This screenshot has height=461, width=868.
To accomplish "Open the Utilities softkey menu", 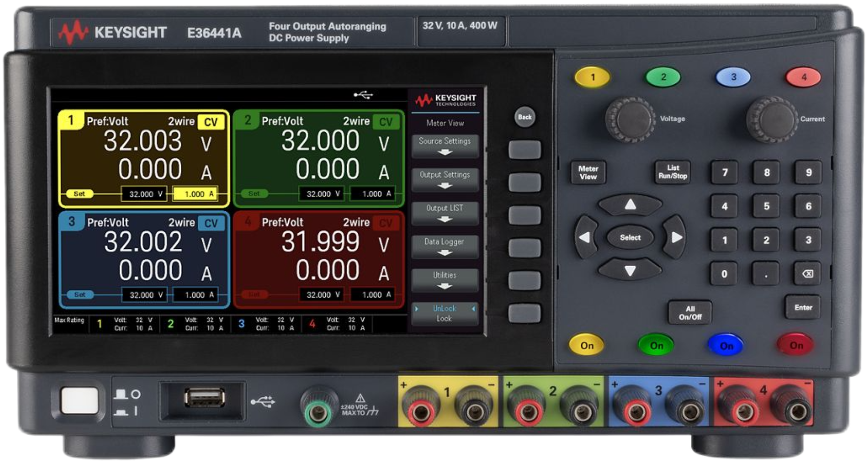I will (444, 280).
